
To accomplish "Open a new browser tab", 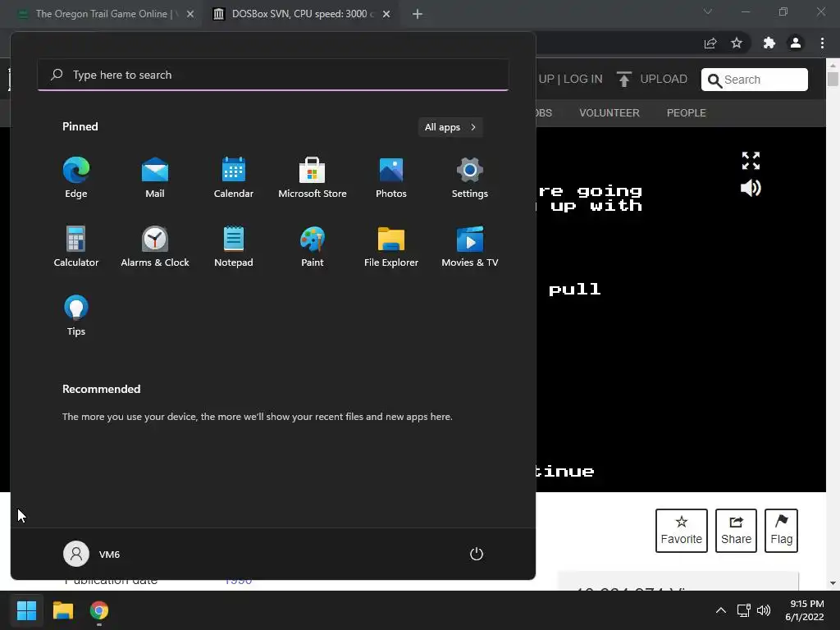I will [418, 14].
